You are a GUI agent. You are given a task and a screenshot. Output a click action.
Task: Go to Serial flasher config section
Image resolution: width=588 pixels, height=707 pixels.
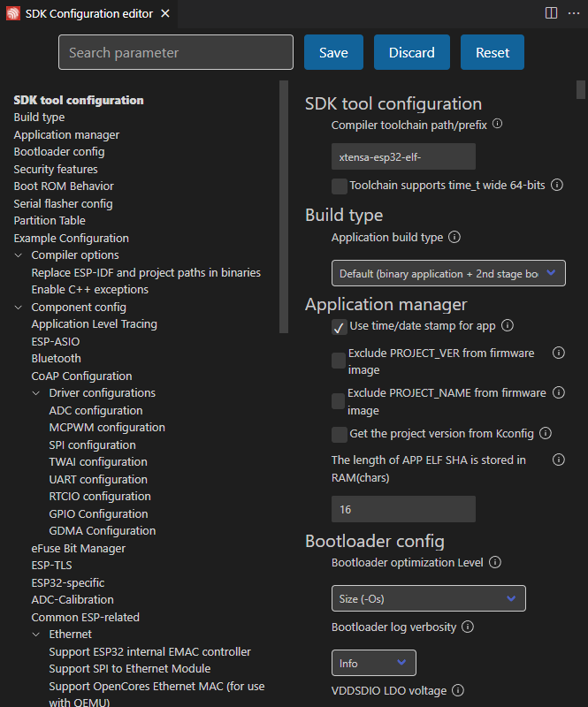coord(63,204)
